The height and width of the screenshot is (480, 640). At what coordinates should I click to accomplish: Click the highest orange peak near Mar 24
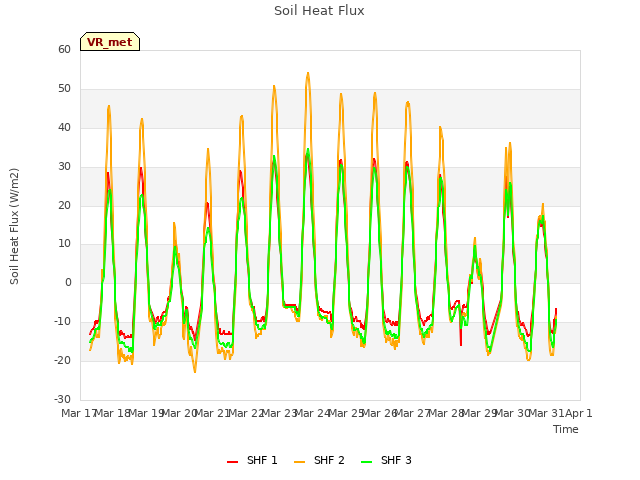coord(308,73)
